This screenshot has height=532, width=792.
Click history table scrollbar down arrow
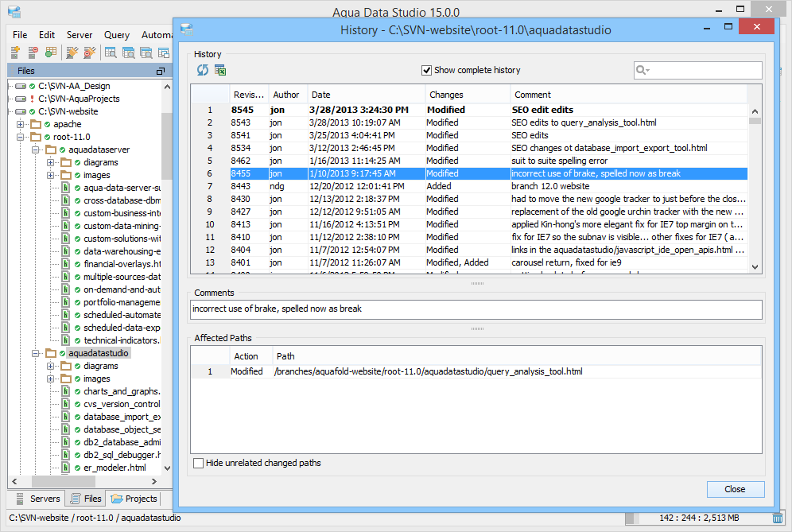755,266
